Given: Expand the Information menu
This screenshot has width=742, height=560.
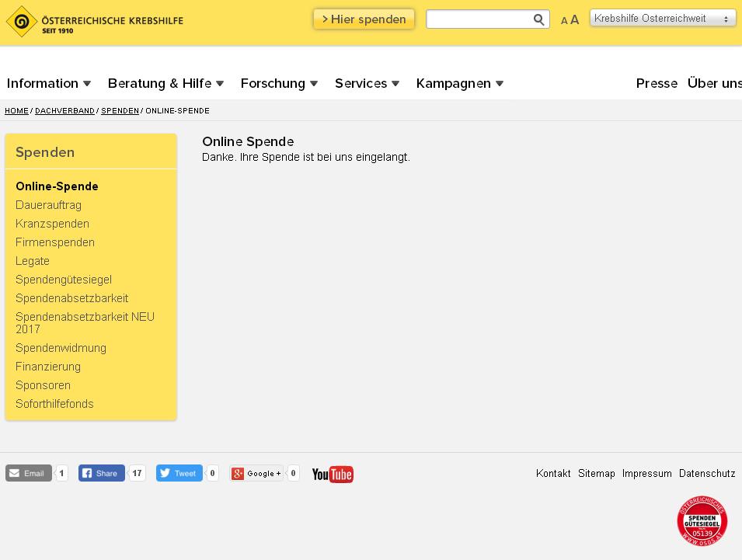Looking at the screenshot, I should tap(49, 83).
